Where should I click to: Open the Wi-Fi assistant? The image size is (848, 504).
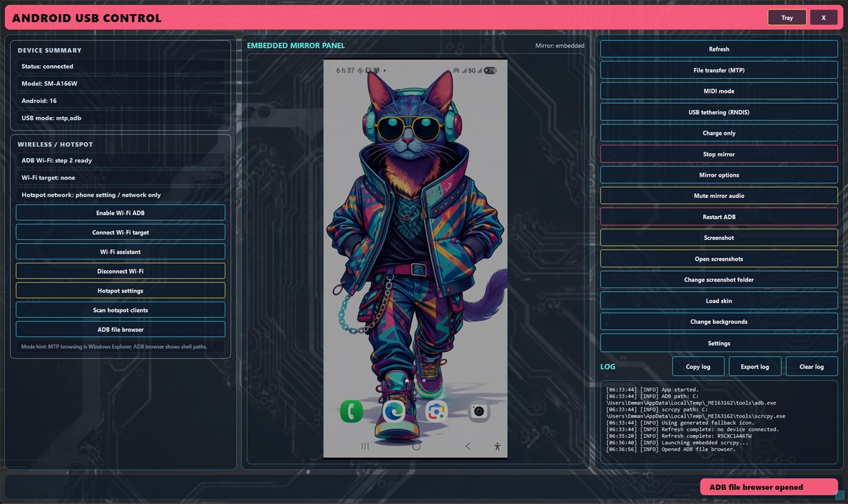[120, 252]
